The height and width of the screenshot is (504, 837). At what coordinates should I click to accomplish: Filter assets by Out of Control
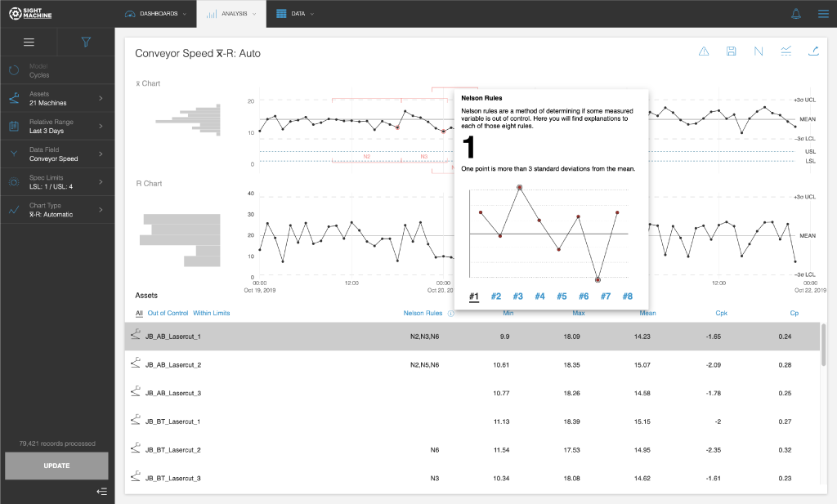coord(168,313)
